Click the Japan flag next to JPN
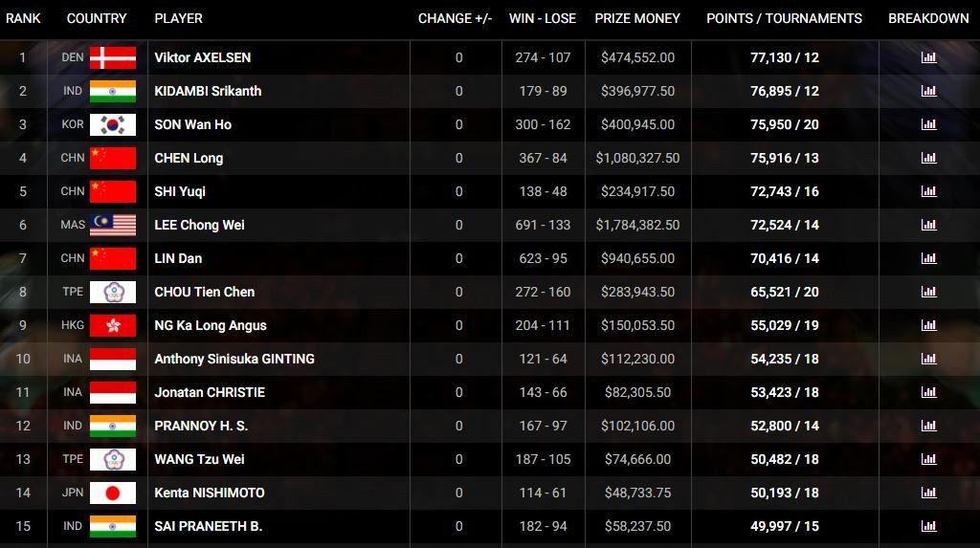The image size is (980, 548). (x=113, y=493)
